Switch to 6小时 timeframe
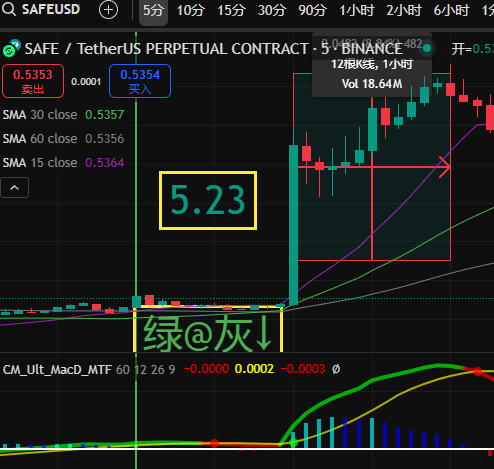 tap(451, 11)
